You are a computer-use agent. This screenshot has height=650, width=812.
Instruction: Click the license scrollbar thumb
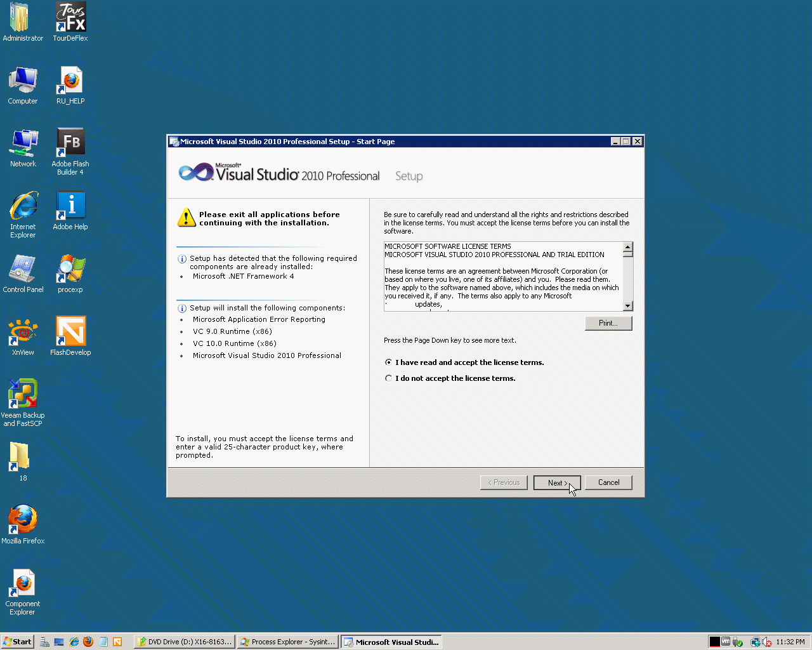(628, 253)
